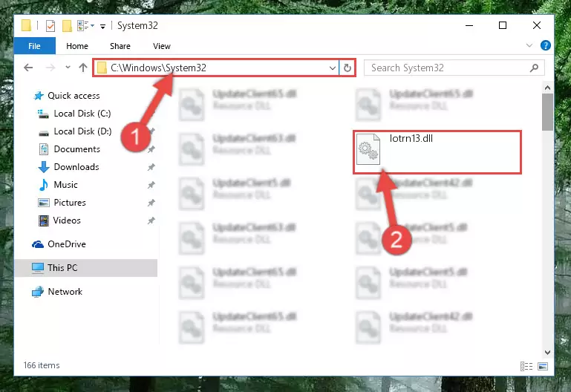571x392 pixels.
Task: Click the pin icon next to Downloads
Action: point(151,167)
